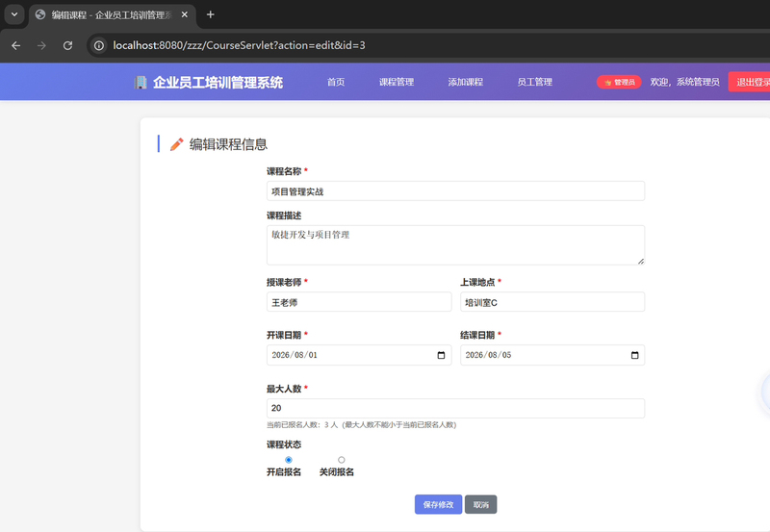Viewport: 770px width, 532px height.
Task: Open calendar picker icon for 结课日期
Action: click(634, 355)
